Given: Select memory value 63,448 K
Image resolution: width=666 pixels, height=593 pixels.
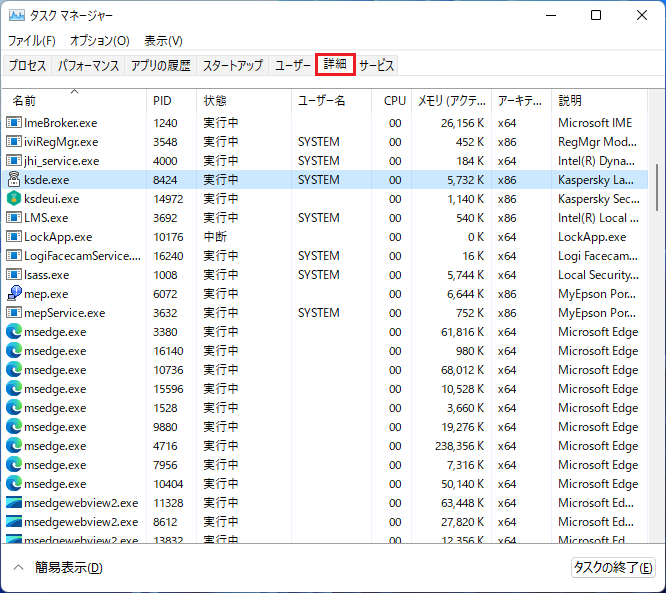Looking at the screenshot, I should [x=462, y=503].
